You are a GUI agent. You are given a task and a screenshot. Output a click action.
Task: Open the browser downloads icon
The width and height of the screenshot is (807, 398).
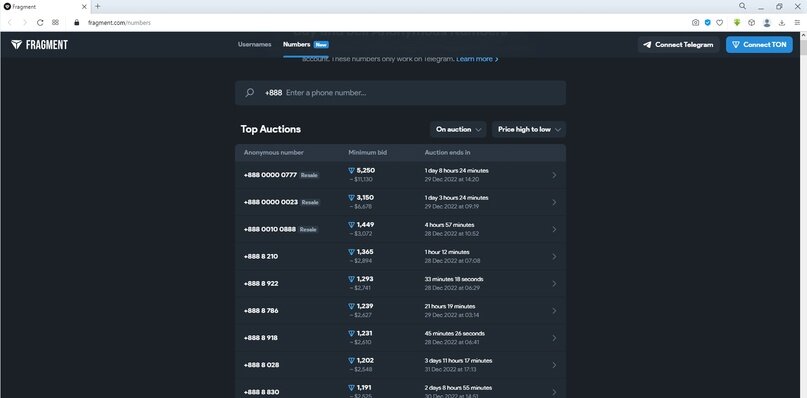click(x=782, y=23)
